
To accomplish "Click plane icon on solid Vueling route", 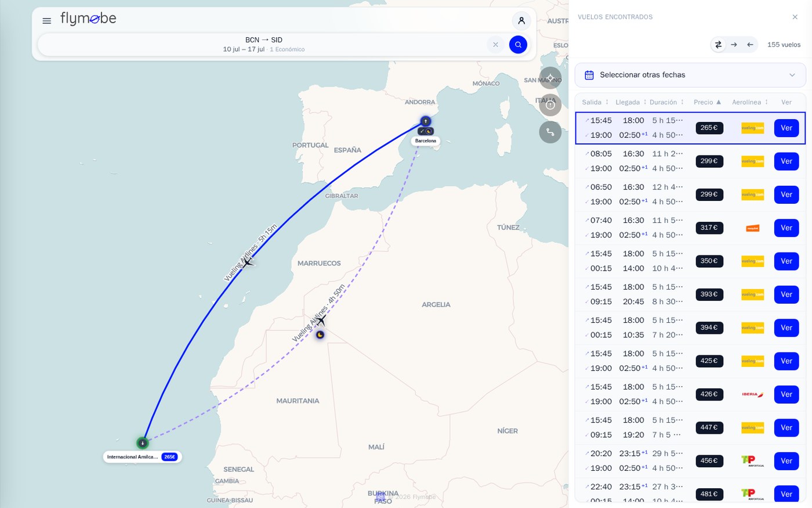I will click(248, 262).
